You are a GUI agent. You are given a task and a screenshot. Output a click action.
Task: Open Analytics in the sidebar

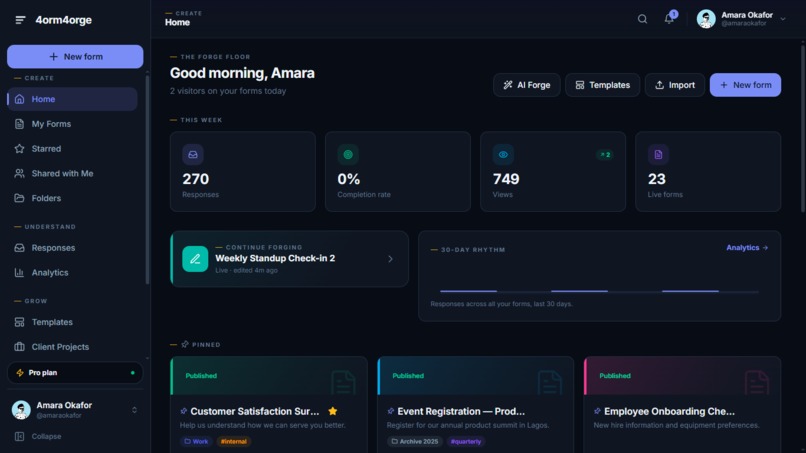(x=72, y=273)
